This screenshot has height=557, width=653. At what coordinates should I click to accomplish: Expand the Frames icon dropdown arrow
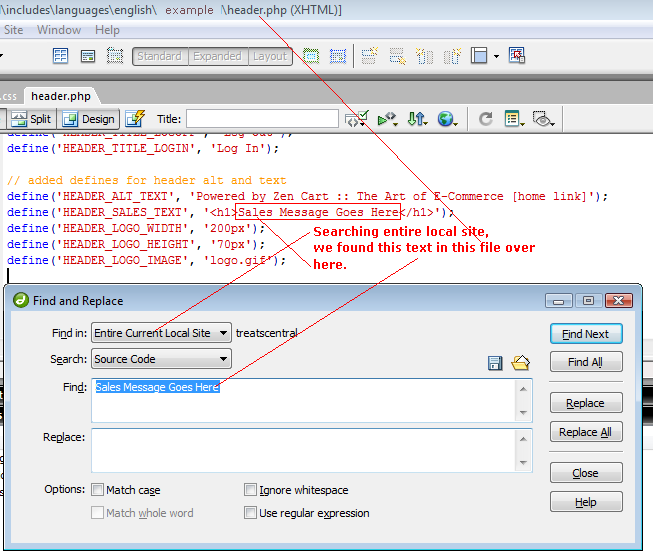[496, 56]
